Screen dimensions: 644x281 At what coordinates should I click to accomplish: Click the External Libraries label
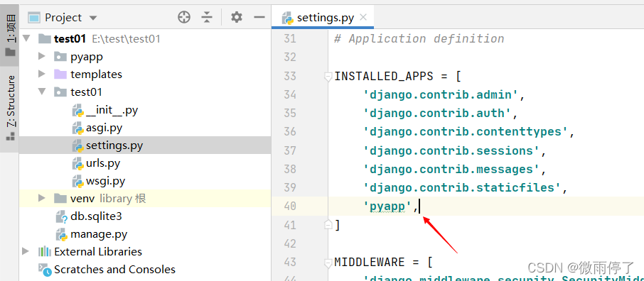(x=98, y=251)
